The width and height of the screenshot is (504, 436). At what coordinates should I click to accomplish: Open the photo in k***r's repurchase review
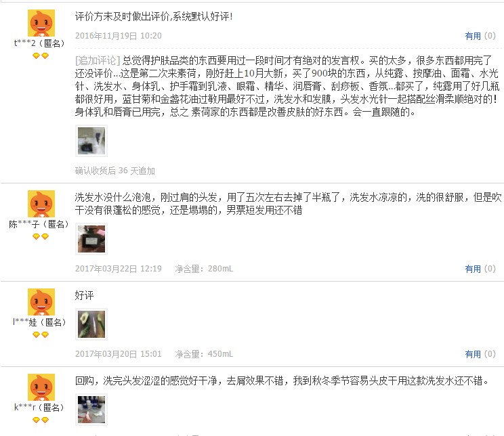(91, 410)
